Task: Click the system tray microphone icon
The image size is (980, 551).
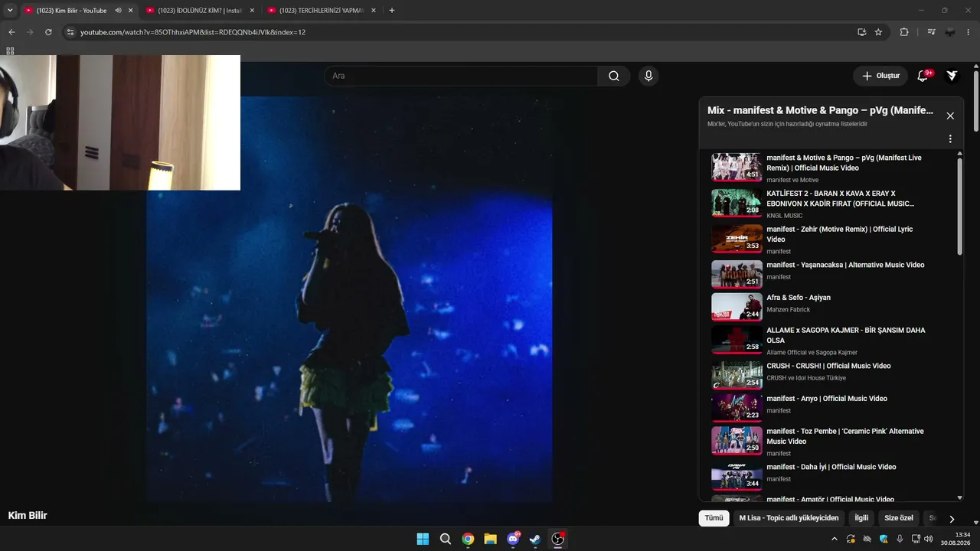Action: 900,539
